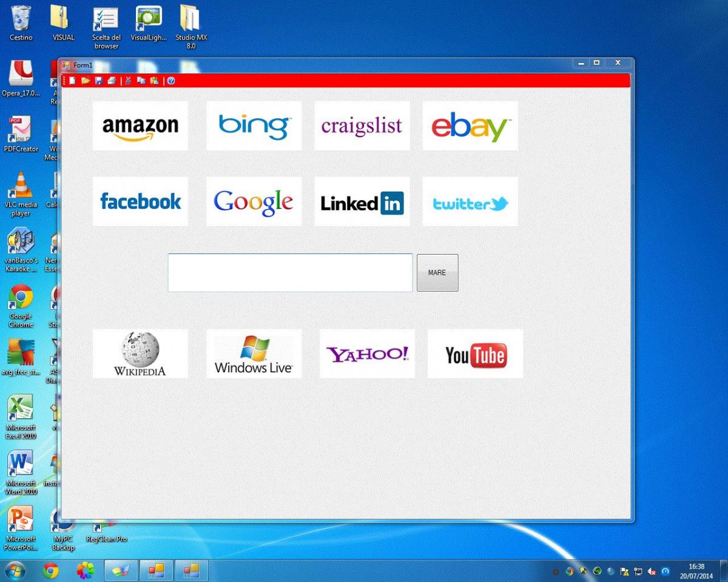This screenshot has height=582, width=728.
Task: Select the Google logo tile
Action: coord(254,201)
